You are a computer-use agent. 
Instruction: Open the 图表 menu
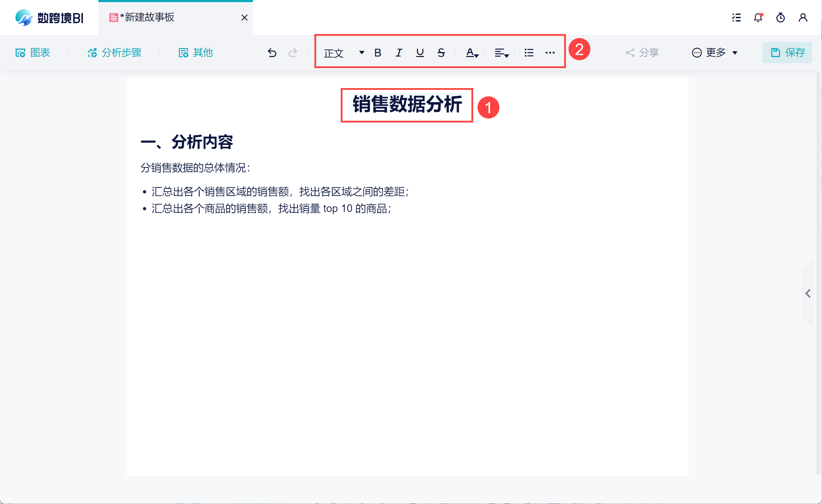33,53
